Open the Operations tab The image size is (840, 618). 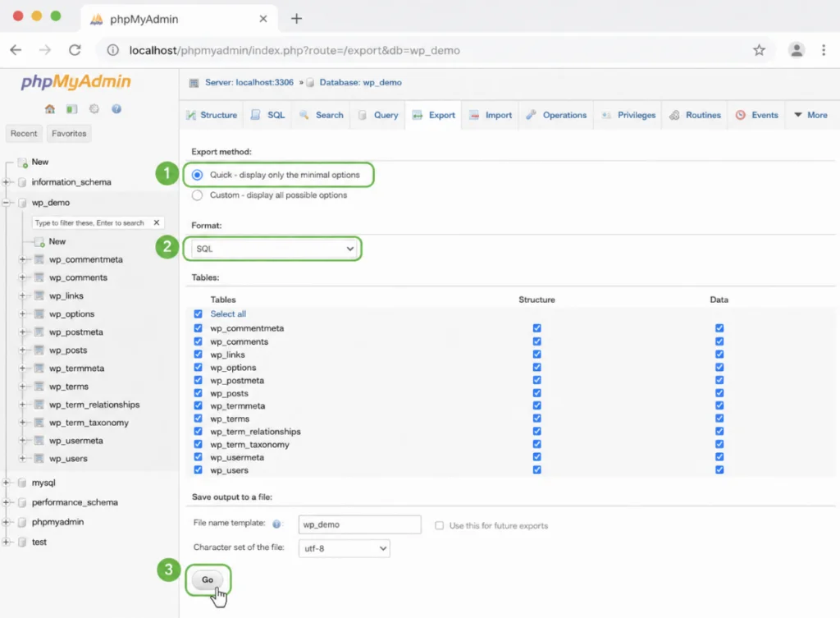[557, 115]
